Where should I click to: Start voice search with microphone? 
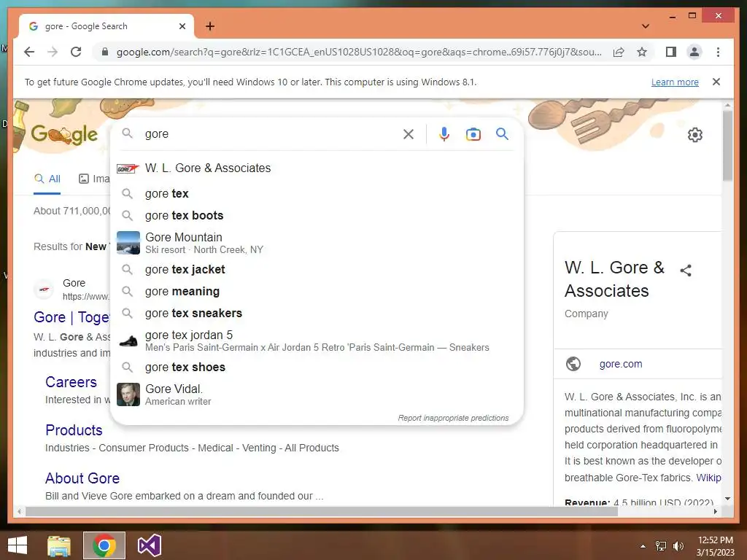coord(444,134)
